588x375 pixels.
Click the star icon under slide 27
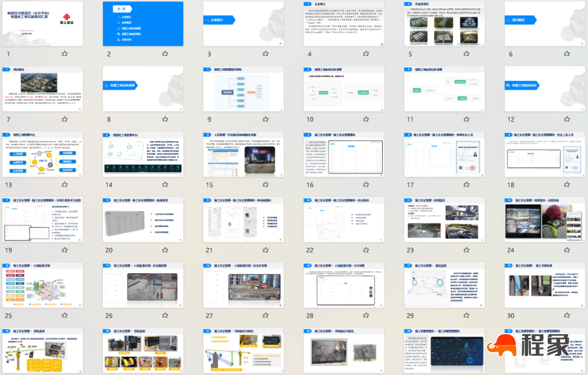[265, 315]
